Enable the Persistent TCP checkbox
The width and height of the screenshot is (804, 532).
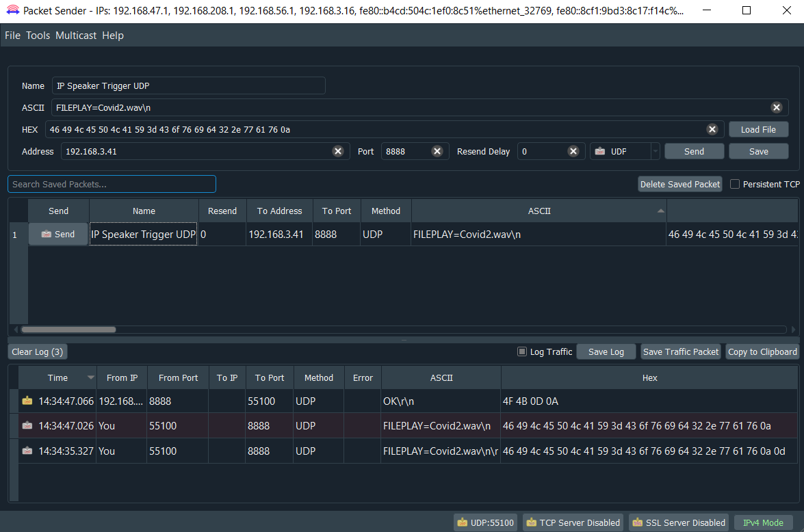735,184
